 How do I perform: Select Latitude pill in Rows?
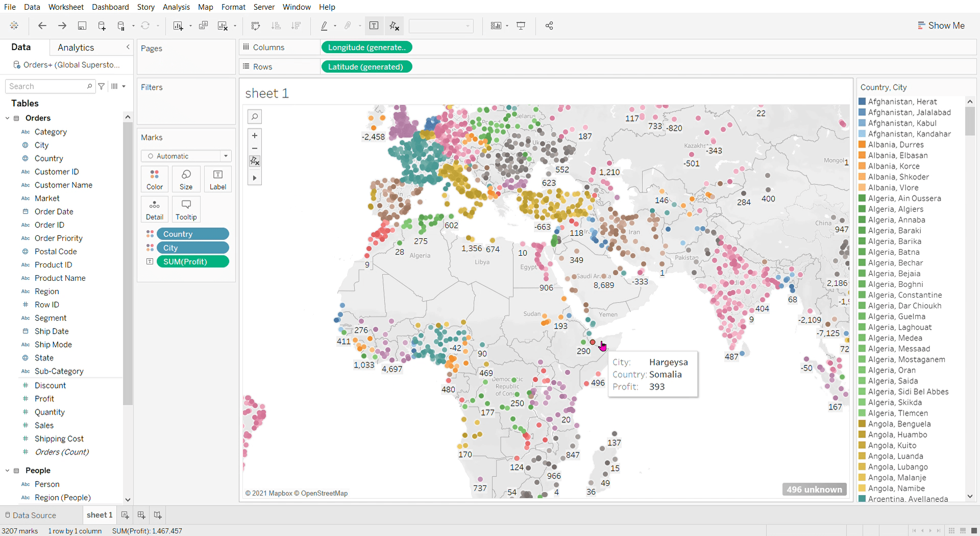coord(366,67)
